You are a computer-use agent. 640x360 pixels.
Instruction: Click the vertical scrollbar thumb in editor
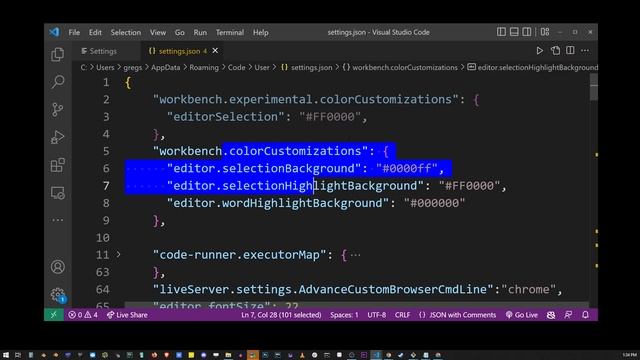click(593, 87)
